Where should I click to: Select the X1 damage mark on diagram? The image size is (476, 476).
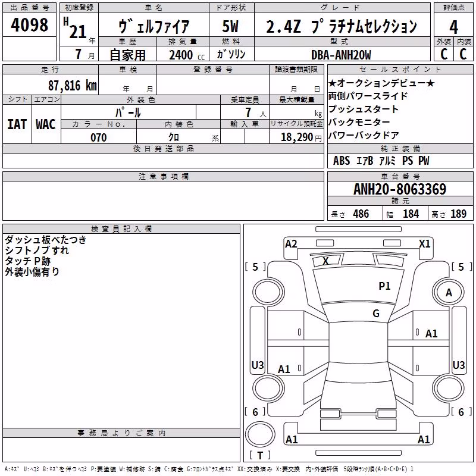click(424, 244)
